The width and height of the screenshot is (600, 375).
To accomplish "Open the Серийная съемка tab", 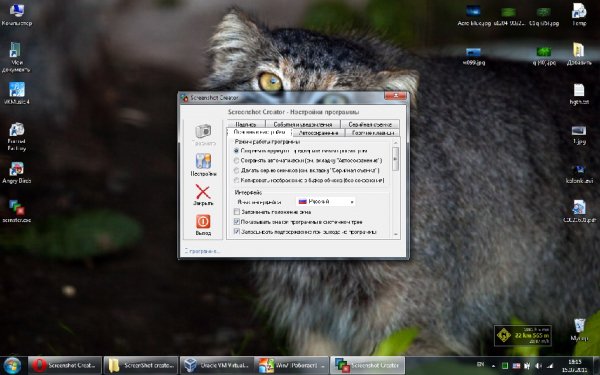I will coord(370,124).
